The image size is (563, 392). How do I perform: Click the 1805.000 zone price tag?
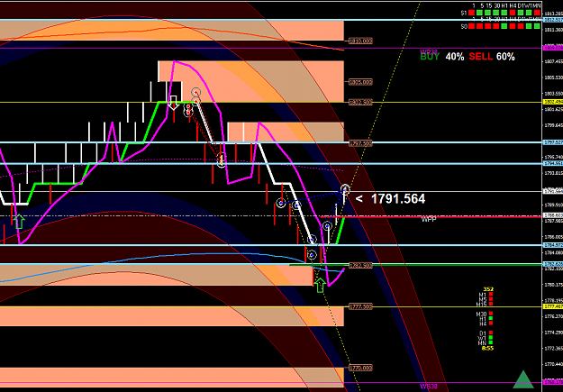(x=360, y=82)
